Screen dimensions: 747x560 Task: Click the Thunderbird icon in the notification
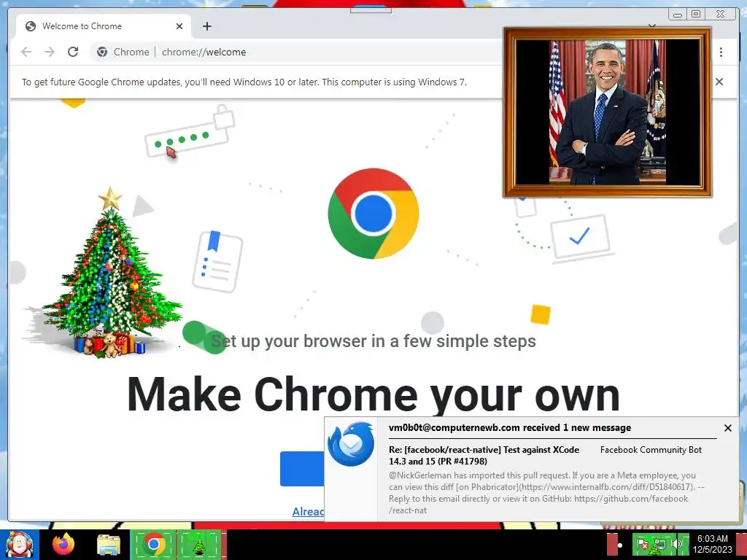point(351,444)
